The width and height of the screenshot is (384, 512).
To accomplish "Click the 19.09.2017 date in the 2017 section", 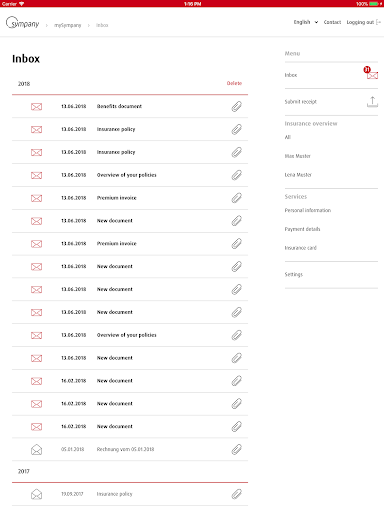I will [72, 494].
